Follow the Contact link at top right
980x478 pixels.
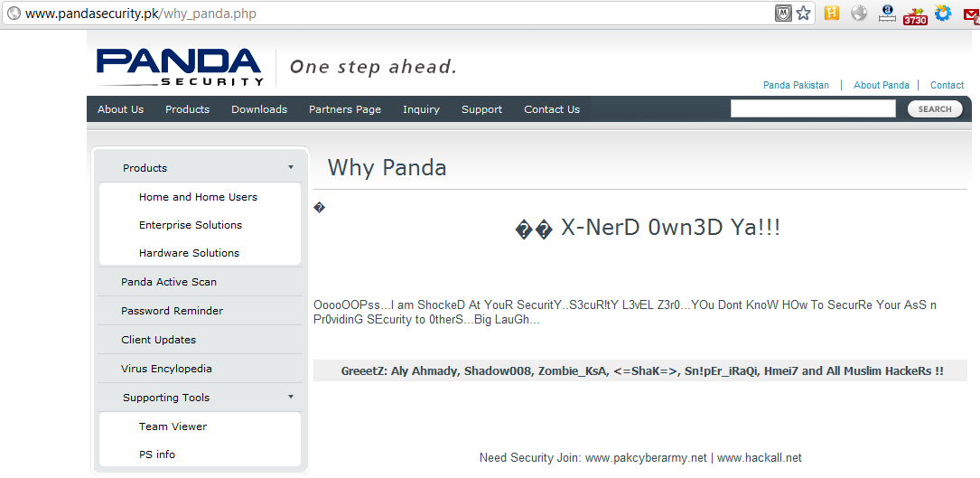947,85
